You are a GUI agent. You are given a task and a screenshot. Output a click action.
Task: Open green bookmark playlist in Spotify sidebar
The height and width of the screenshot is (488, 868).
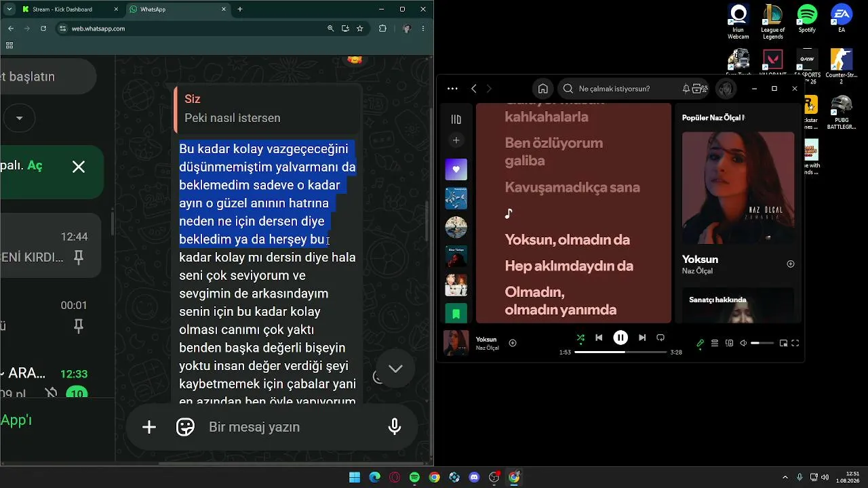point(456,313)
